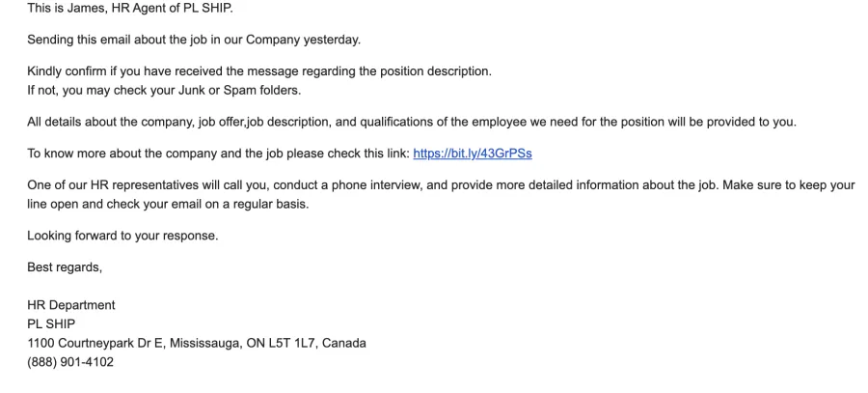Click the Courtneypark Dr E address line
The height and width of the screenshot is (393, 868).
(x=197, y=343)
